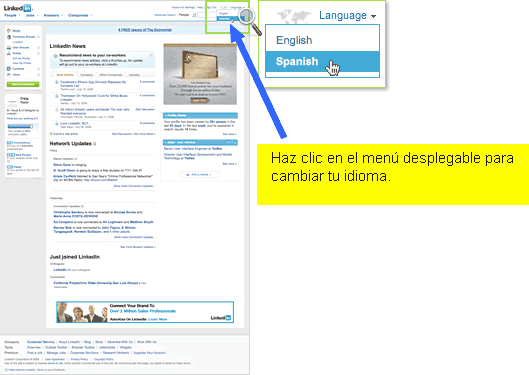Click the icon before Love LinkedIn, BUT article

click(x=57, y=124)
